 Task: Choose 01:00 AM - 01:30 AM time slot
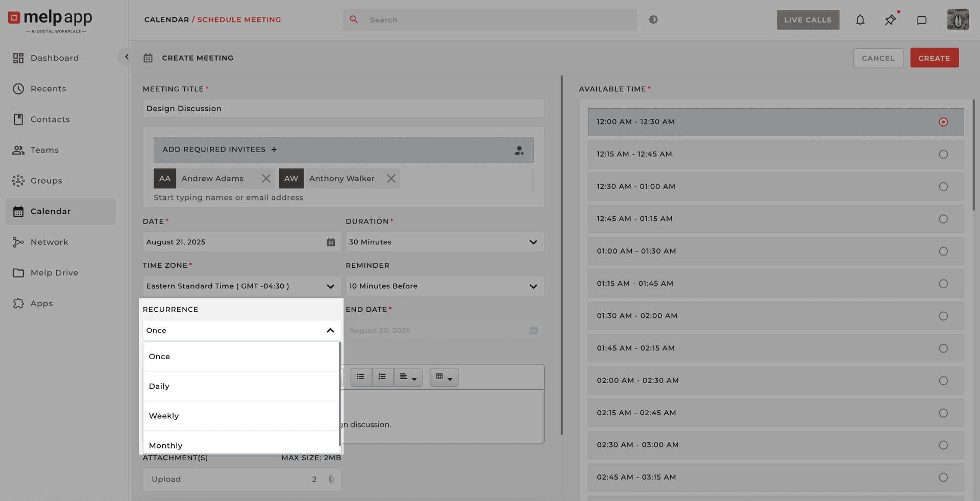943,251
